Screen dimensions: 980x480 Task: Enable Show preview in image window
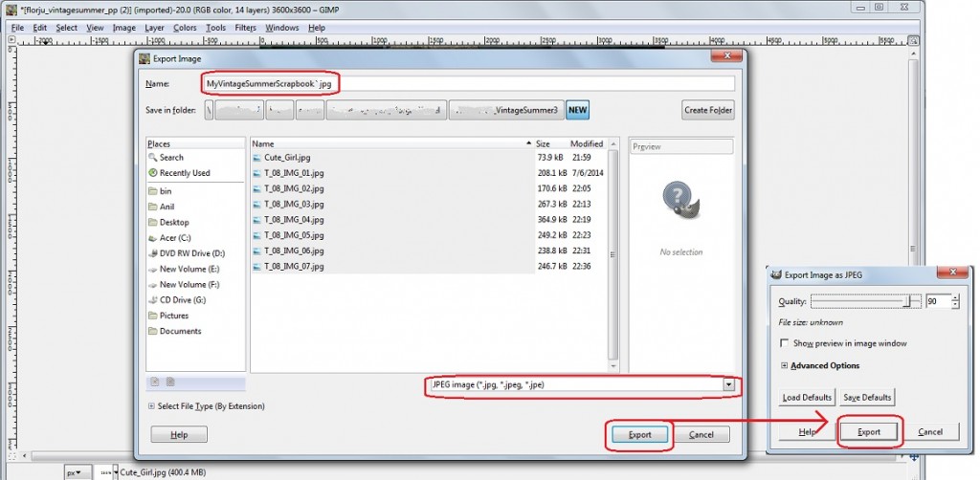coord(786,343)
